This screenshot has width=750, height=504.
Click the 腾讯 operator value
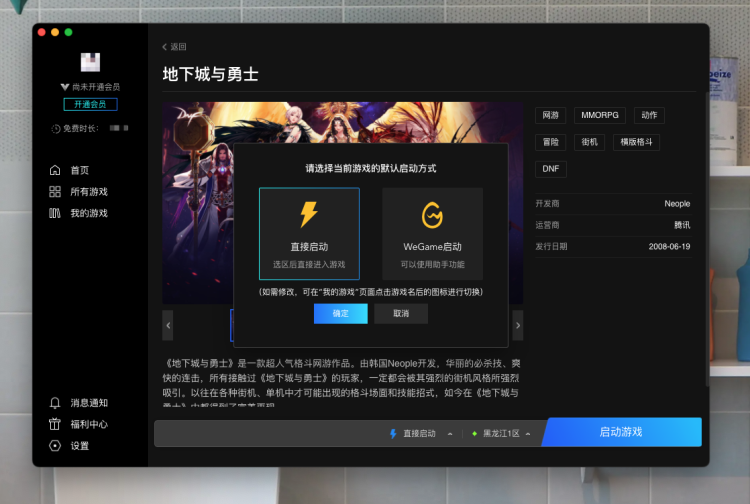(x=682, y=225)
